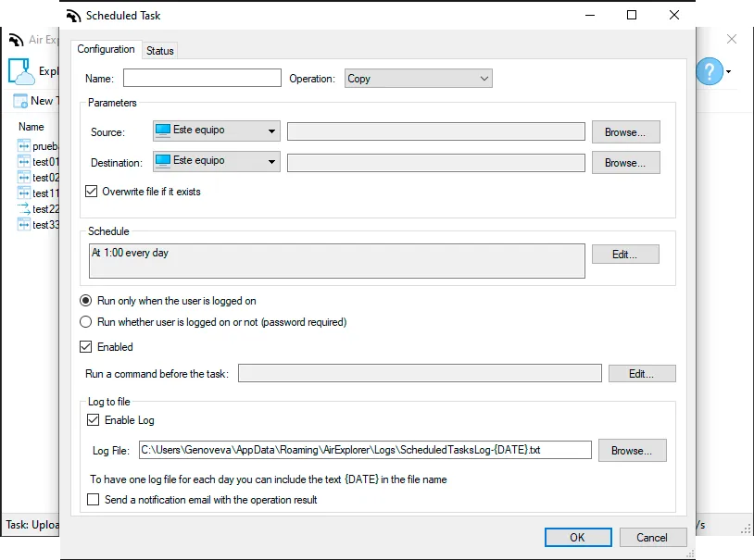Select Run only when user is logged on
Image resolution: width=754 pixels, height=560 pixels.
coord(85,301)
